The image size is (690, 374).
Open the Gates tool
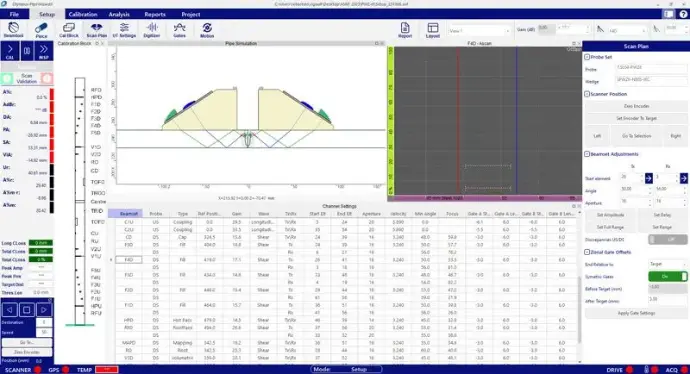tap(179, 30)
